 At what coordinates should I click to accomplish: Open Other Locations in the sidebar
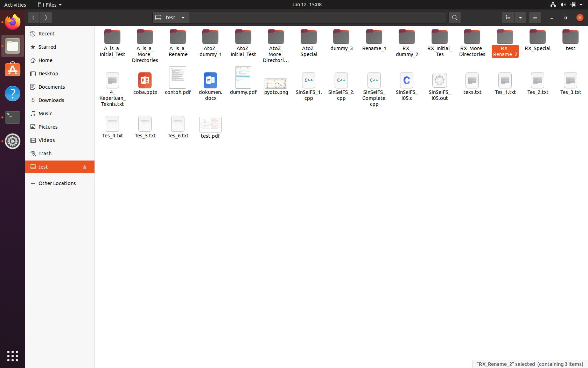pos(57,183)
